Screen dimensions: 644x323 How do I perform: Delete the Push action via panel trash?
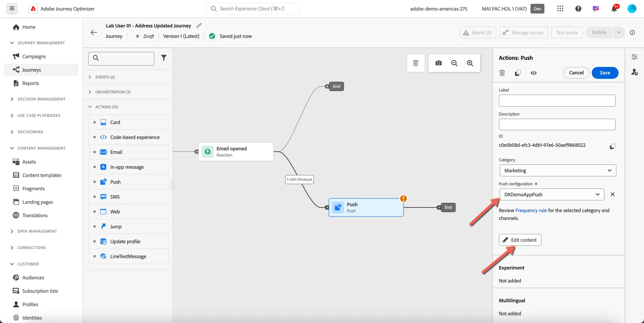[x=502, y=73]
